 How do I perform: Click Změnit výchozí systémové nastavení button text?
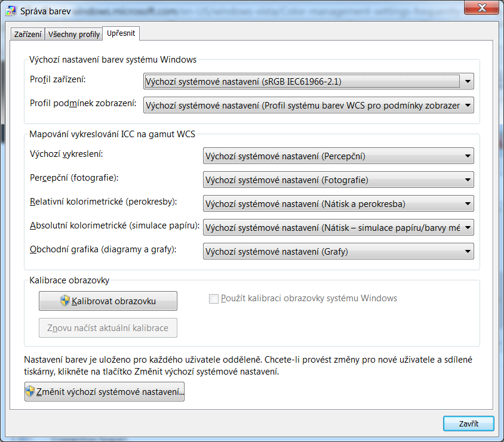click(x=110, y=392)
